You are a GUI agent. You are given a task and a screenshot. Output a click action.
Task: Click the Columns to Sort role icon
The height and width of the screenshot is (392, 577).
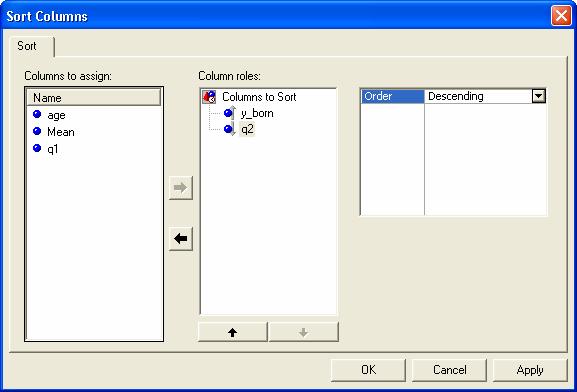[x=209, y=97]
